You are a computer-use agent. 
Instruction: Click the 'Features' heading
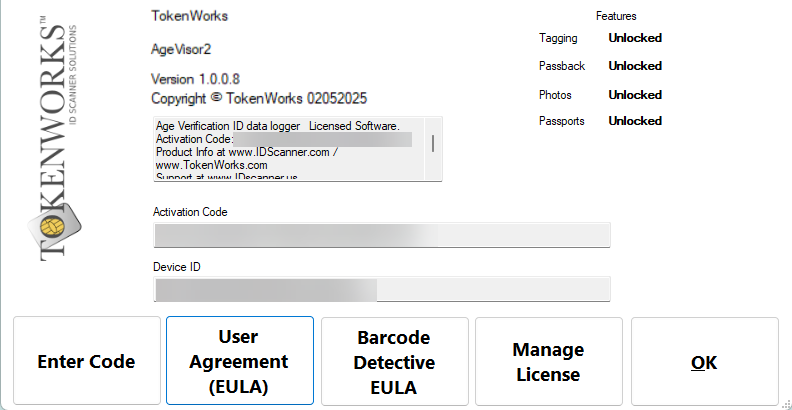coord(616,16)
